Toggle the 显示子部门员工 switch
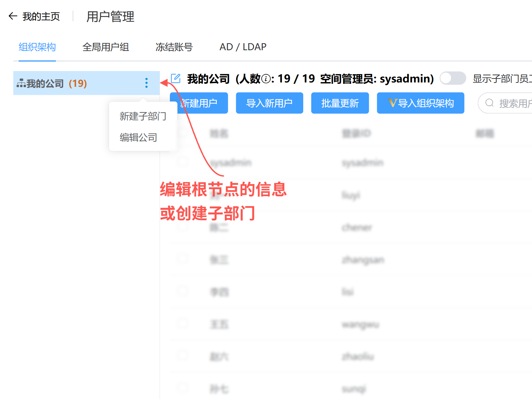This screenshot has width=532, height=399. click(x=453, y=78)
